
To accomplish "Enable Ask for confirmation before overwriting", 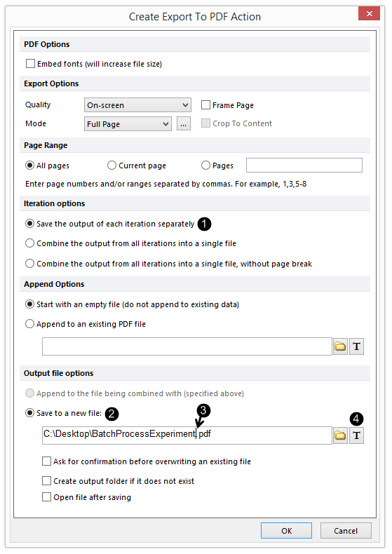I will (x=46, y=461).
